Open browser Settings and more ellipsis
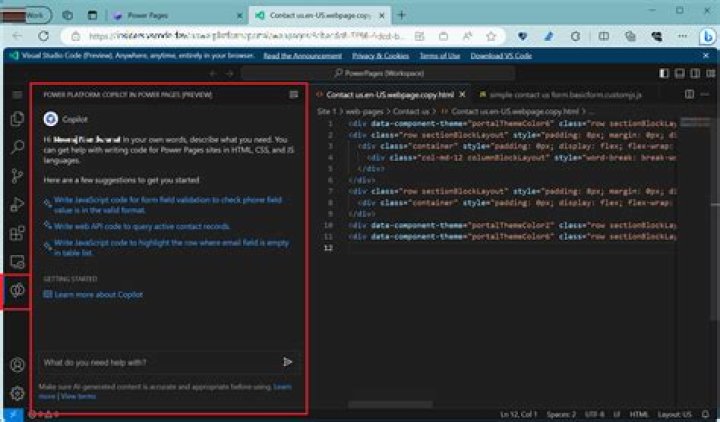Viewport: 720px width, 422px height. pyautogui.click(x=682, y=36)
